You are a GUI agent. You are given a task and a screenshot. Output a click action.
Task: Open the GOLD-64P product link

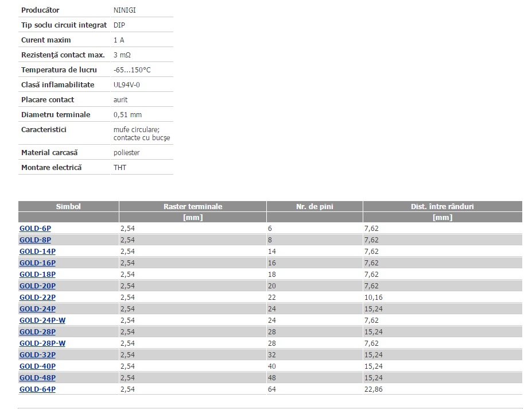(x=37, y=389)
